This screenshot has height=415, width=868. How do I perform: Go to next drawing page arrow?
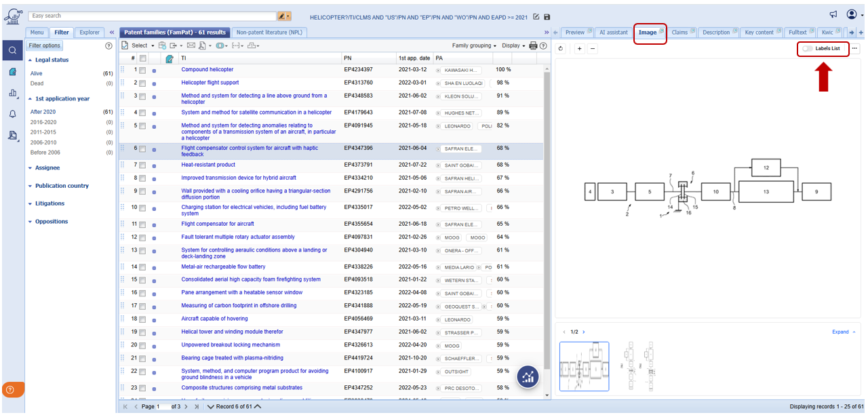coord(583,332)
